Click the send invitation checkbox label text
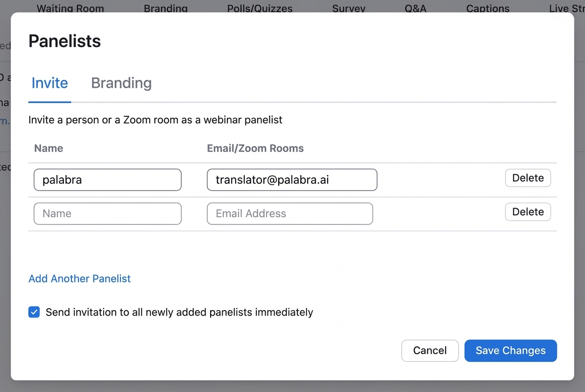 click(x=179, y=312)
